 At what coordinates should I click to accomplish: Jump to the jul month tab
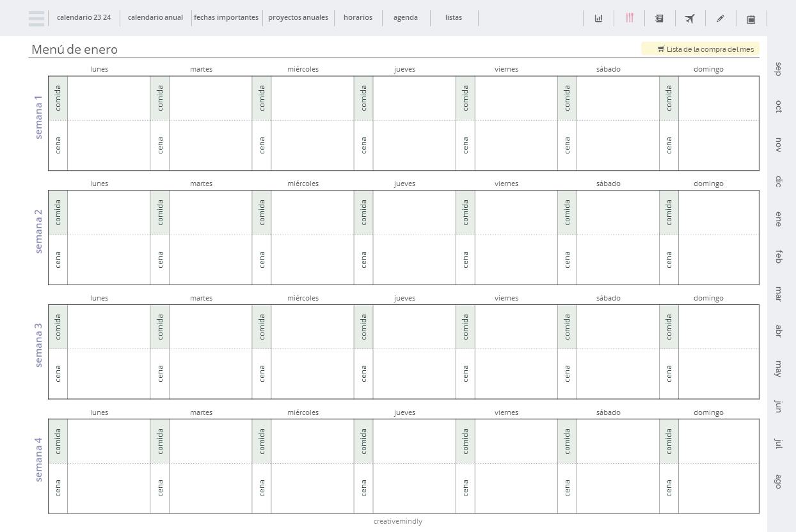point(778,443)
